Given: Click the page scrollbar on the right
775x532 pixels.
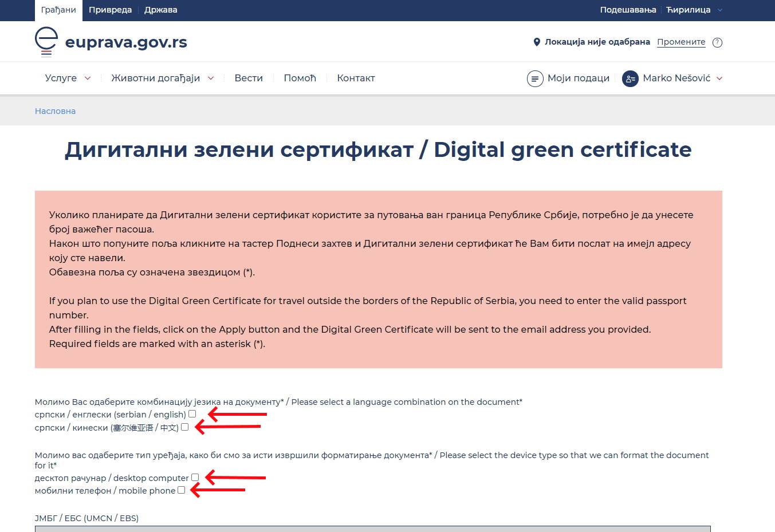Looking at the screenshot, I should click(x=772, y=229).
